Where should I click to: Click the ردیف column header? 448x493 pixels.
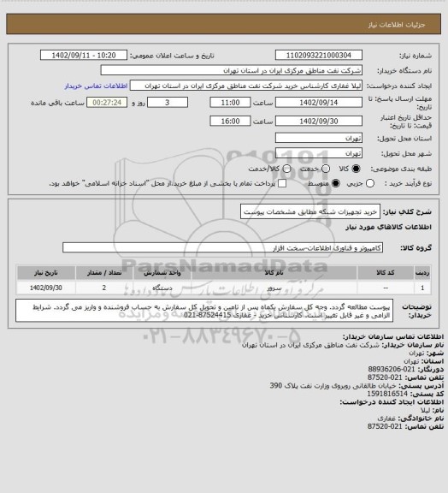(x=422, y=272)
